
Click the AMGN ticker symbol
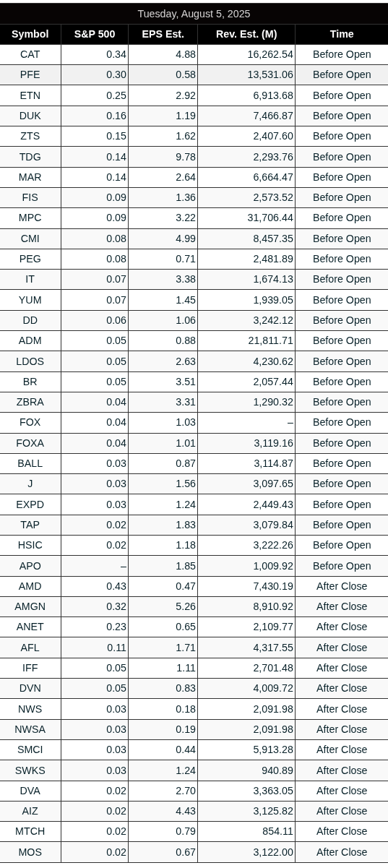30,606
